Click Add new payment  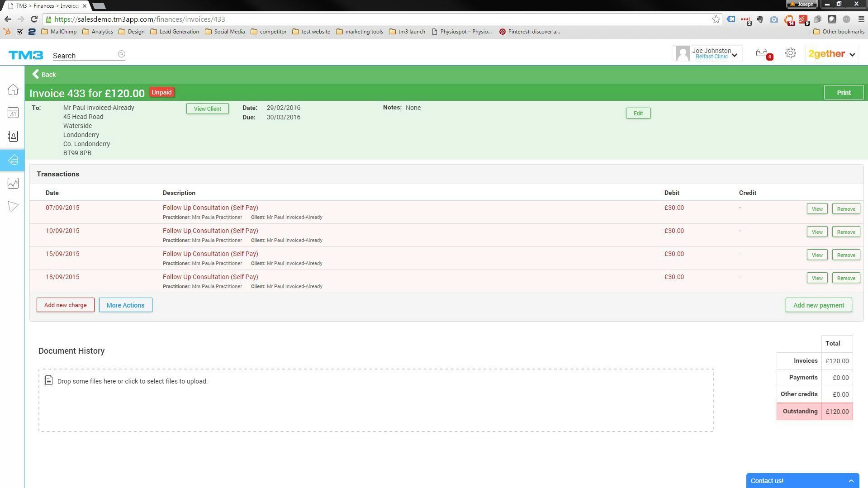tap(818, 305)
